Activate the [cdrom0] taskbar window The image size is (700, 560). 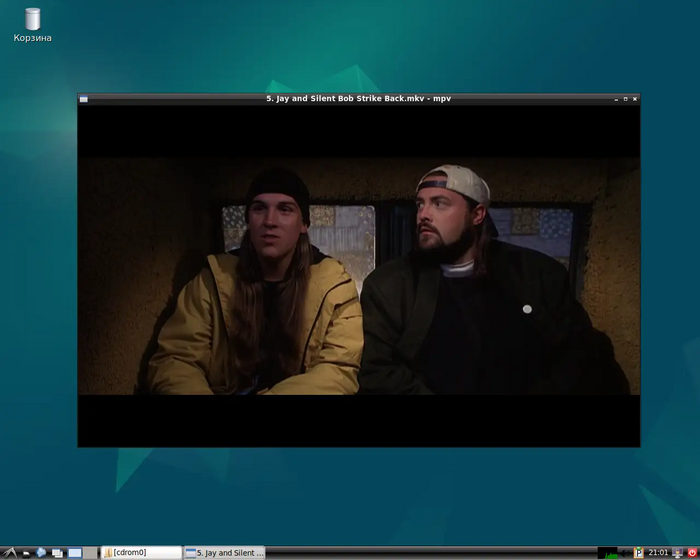pyautogui.click(x=142, y=553)
